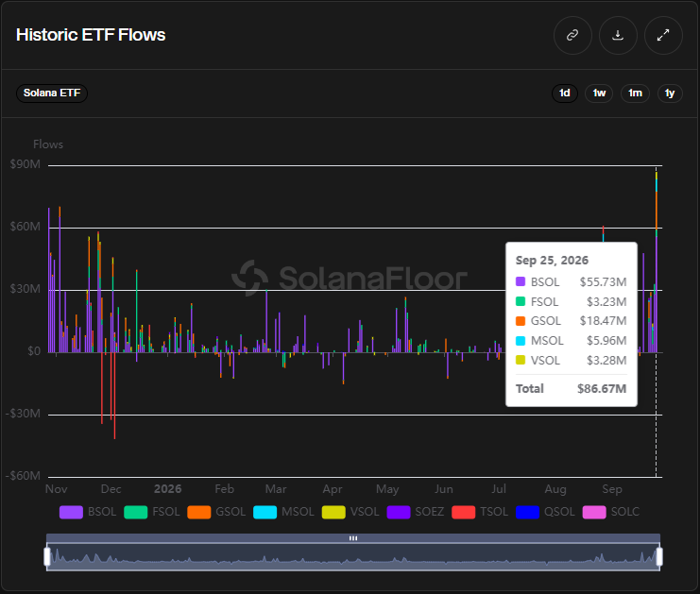Viewport: 700px width, 594px height.
Task: Click the $3.23M FSOL tooltip value
Action: [606, 301]
